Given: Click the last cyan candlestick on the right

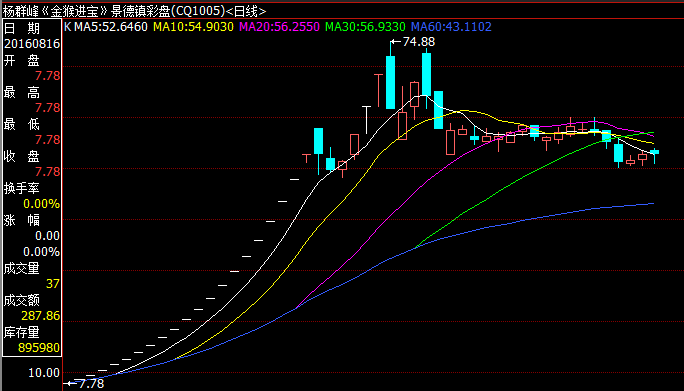Looking at the screenshot, I should (654, 152).
